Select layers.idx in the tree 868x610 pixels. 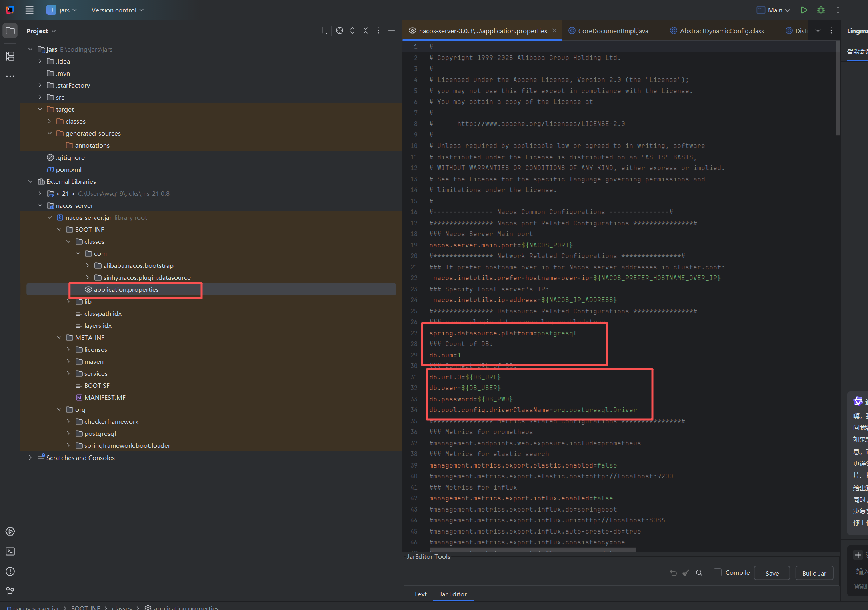point(98,325)
